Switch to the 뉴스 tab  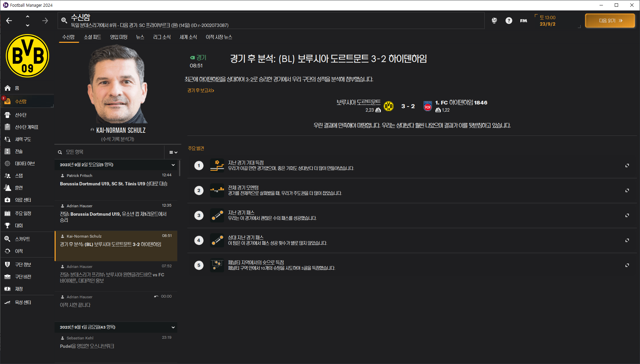click(x=140, y=37)
